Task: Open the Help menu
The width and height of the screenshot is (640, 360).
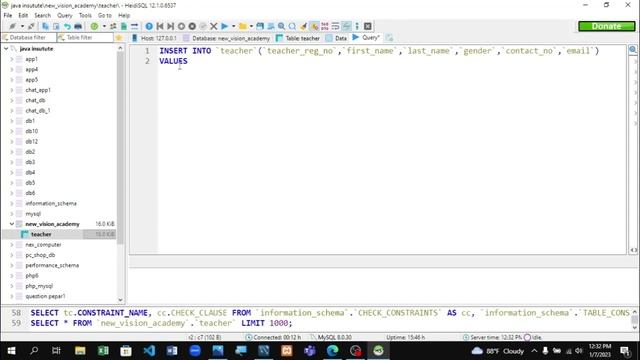Action: coord(124,15)
